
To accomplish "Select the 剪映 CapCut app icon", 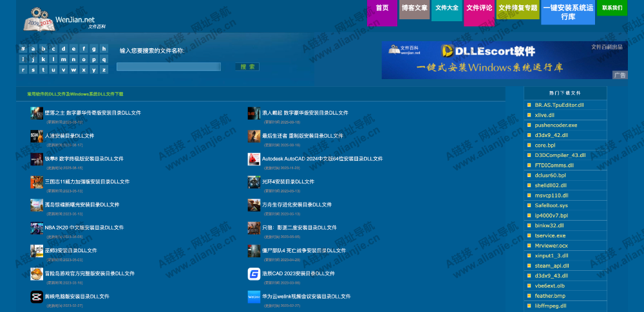I will coord(36,297).
